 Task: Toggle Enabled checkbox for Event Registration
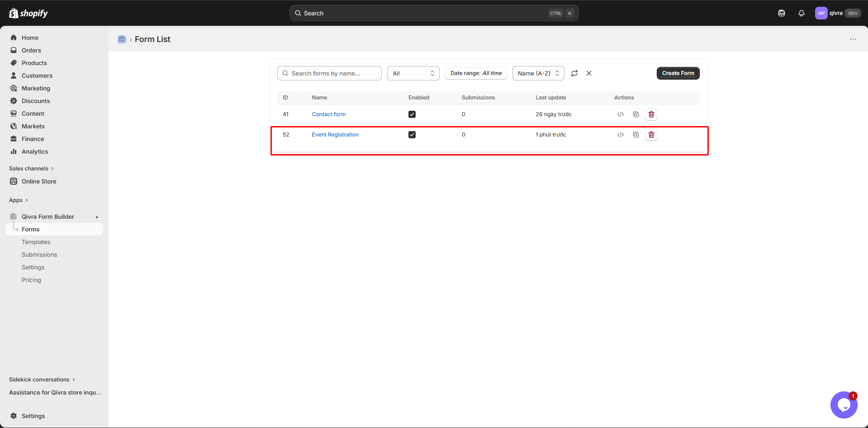[x=412, y=135]
